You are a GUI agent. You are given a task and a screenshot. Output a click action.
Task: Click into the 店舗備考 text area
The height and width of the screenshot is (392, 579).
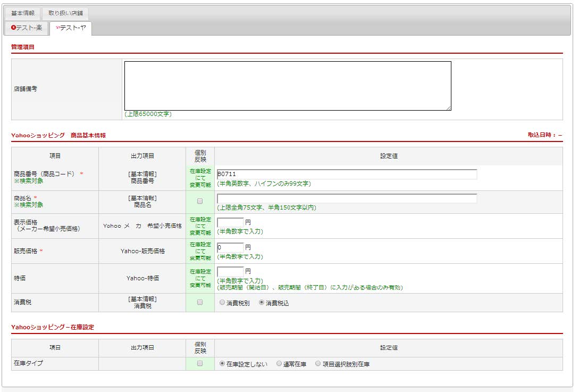(x=287, y=86)
